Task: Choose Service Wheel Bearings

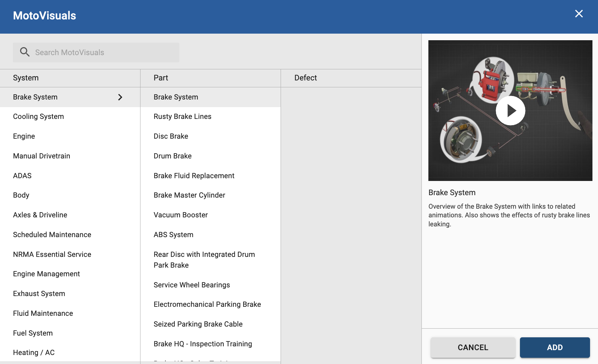Action: (x=211, y=285)
